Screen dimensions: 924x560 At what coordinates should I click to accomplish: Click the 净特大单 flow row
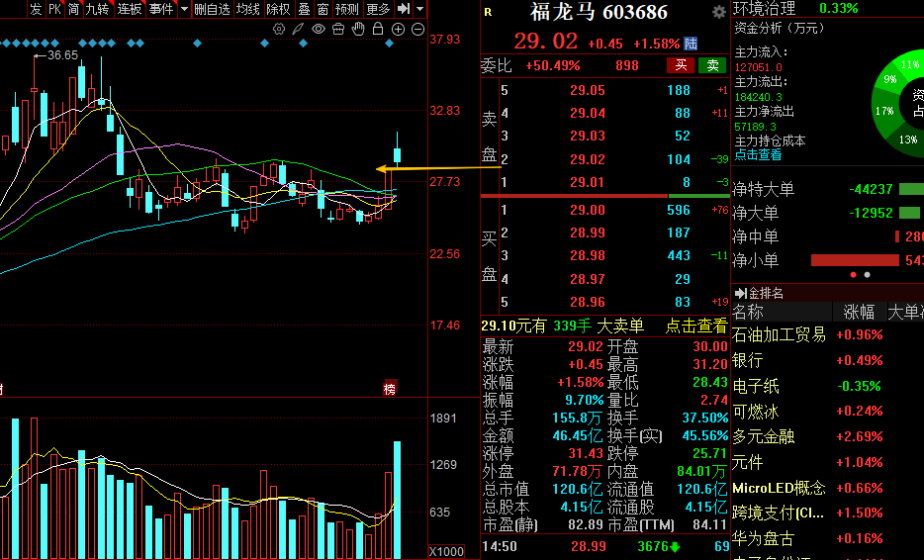(827, 189)
